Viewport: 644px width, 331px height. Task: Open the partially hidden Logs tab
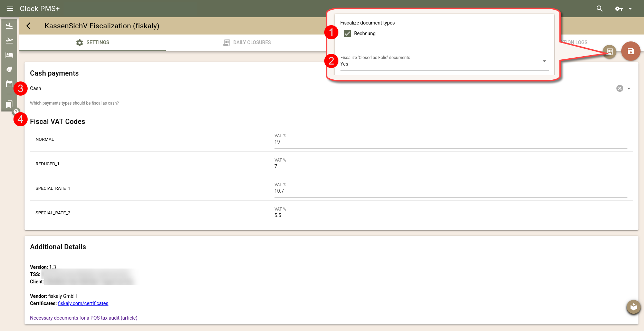574,42
